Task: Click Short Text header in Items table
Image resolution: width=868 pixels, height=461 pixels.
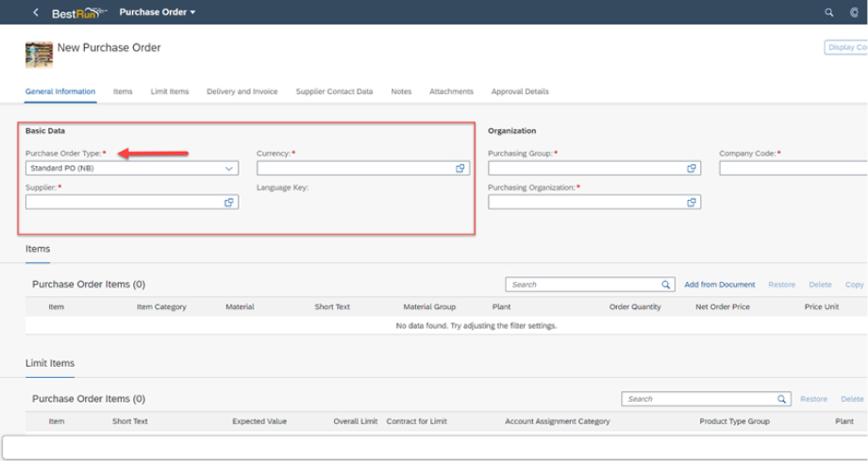Action: point(332,306)
